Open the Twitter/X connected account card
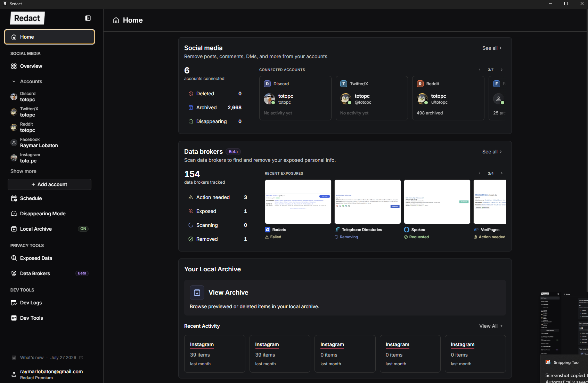 372,98
